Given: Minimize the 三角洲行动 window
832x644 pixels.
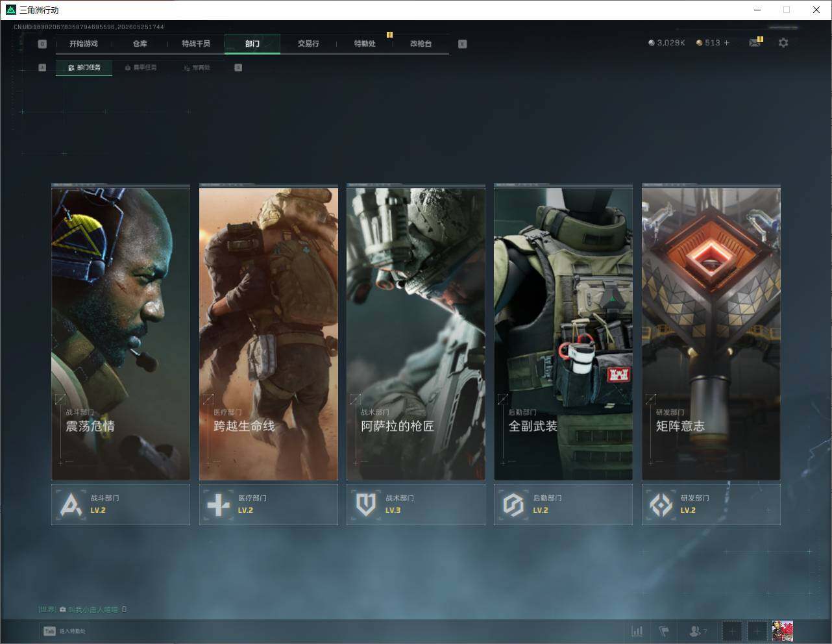Looking at the screenshot, I should click(x=757, y=10).
